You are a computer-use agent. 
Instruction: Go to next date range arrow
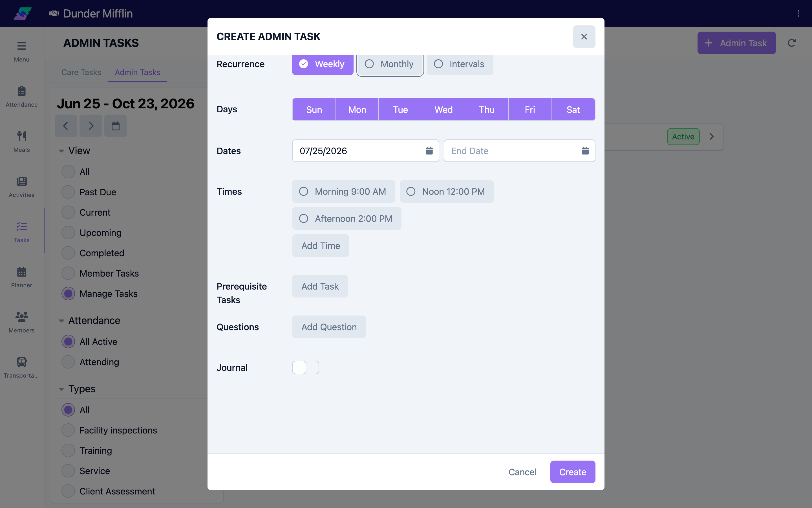[91, 126]
